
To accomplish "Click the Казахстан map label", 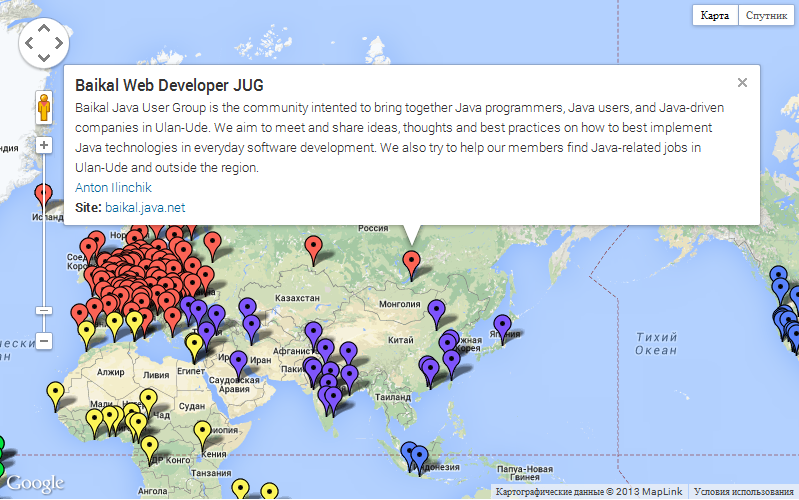I will [298, 298].
